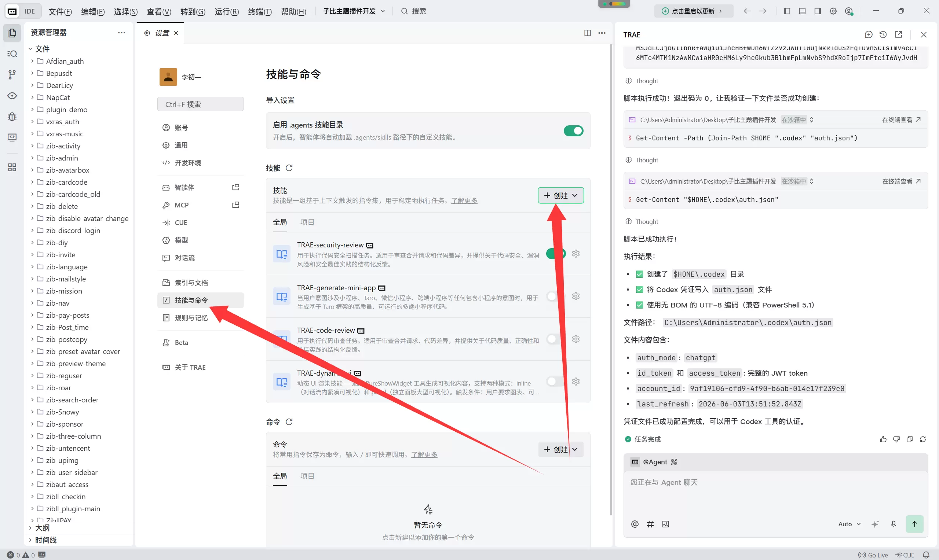Click 了解更多 link in 命令 section
The height and width of the screenshot is (560, 939).
pos(424,455)
